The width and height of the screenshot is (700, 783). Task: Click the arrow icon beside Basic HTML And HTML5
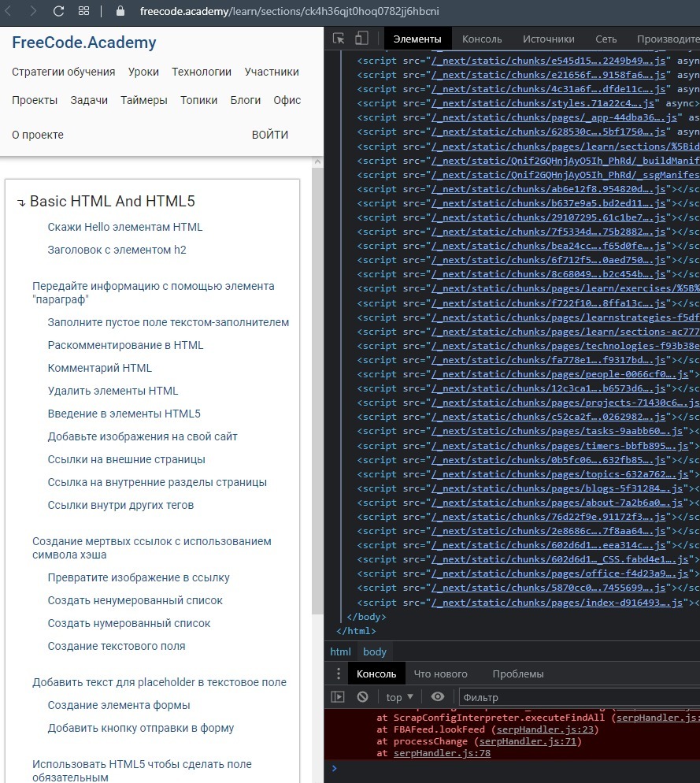(21, 203)
